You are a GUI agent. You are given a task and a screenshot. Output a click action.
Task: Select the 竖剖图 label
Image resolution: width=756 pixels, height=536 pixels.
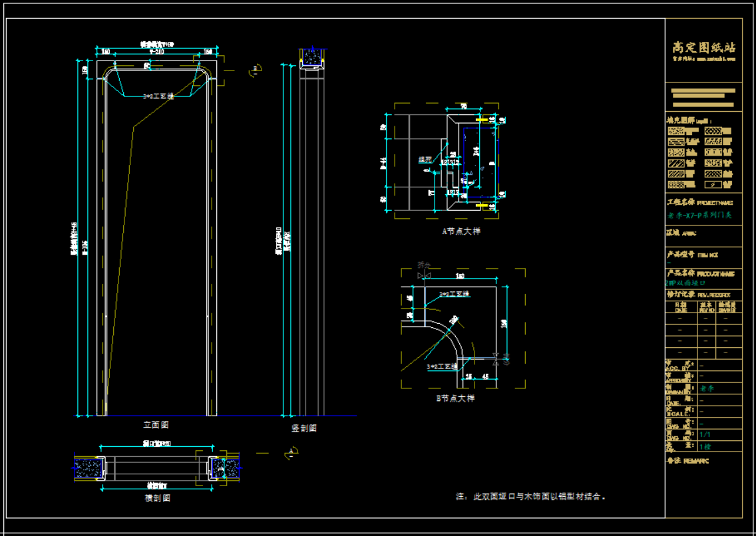click(304, 428)
